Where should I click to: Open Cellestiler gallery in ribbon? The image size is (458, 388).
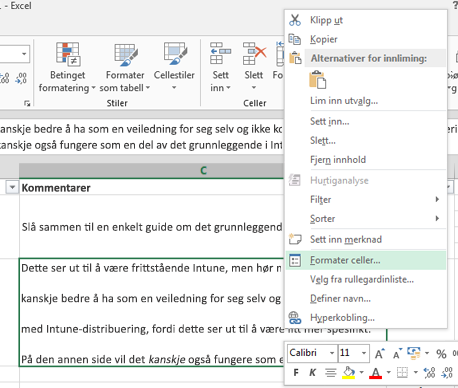(174, 67)
